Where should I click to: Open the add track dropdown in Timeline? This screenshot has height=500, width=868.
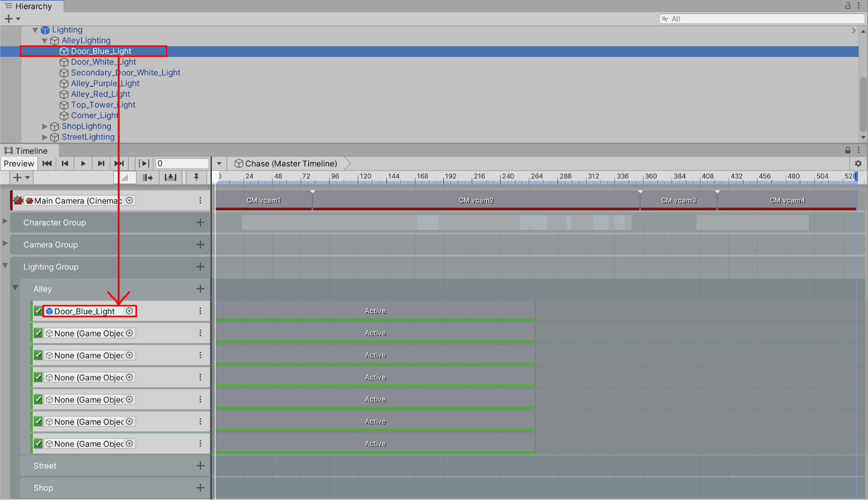tap(21, 177)
